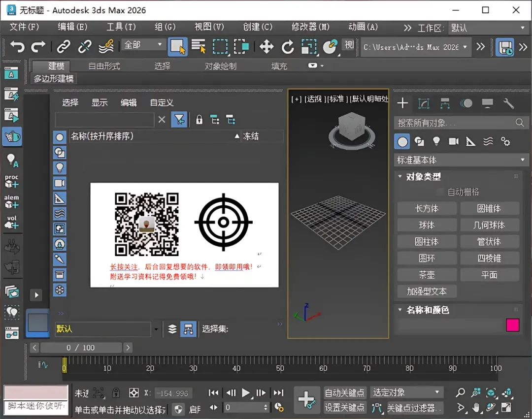Show Cameras category in Create panel
The height and width of the screenshot is (419, 532).
click(x=454, y=142)
